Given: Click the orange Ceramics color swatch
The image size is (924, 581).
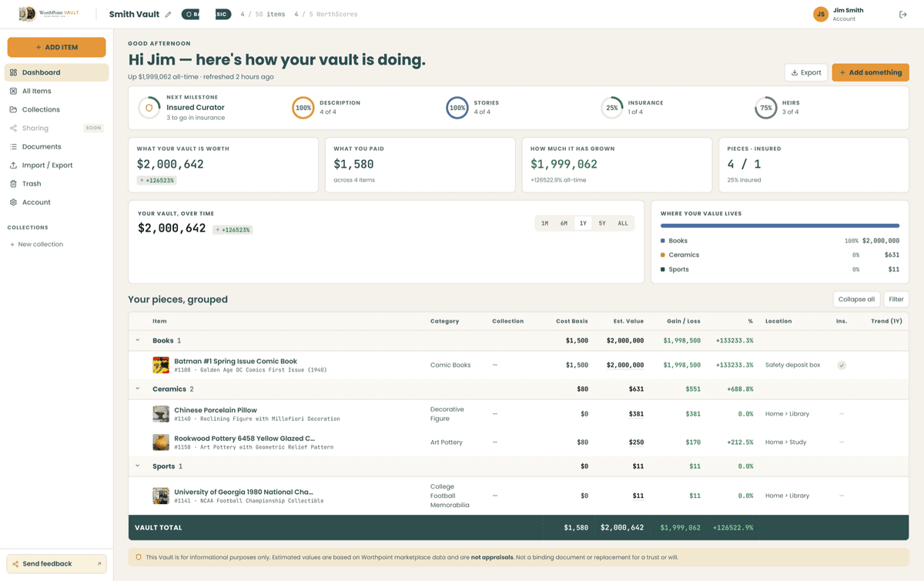Looking at the screenshot, I should 663,255.
